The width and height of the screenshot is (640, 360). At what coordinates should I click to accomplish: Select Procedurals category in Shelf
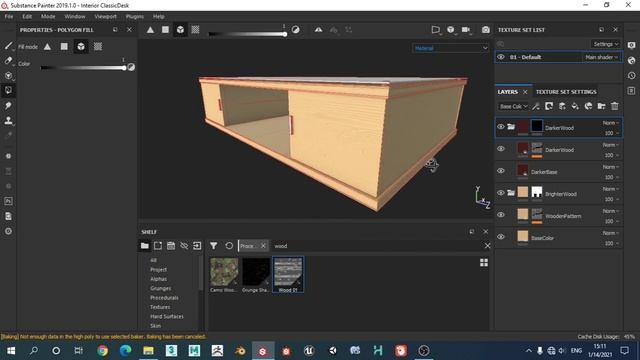[164, 298]
